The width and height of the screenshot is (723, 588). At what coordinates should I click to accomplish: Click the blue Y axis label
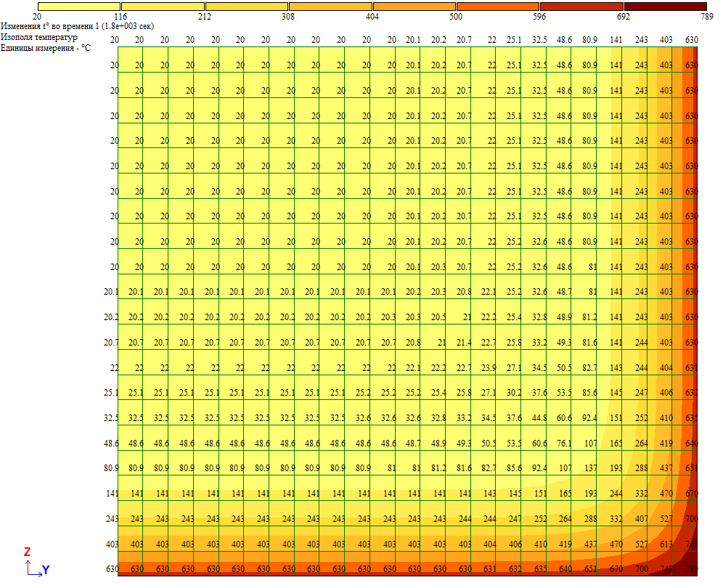(46, 571)
